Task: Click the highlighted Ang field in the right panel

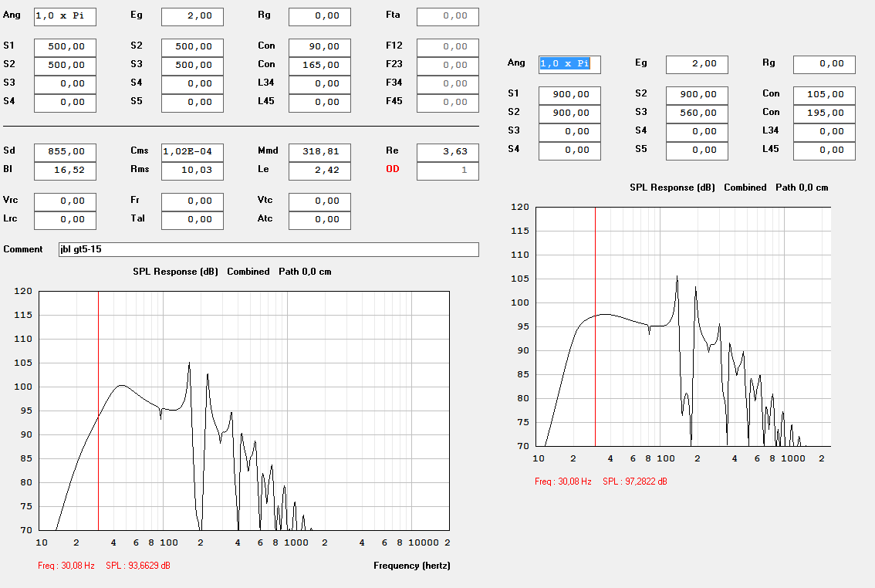Action: (x=569, y=65)
